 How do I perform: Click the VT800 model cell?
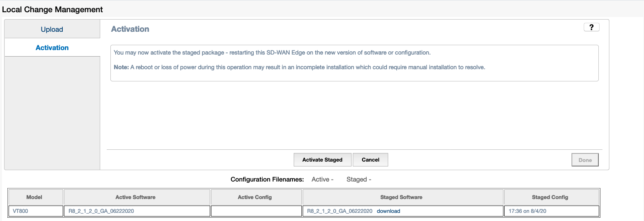(20, 211)
